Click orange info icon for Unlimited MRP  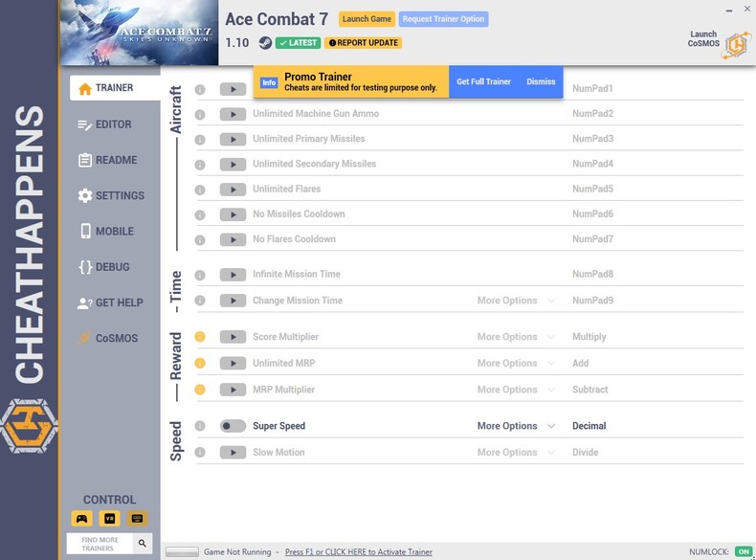tap(200, 363)
